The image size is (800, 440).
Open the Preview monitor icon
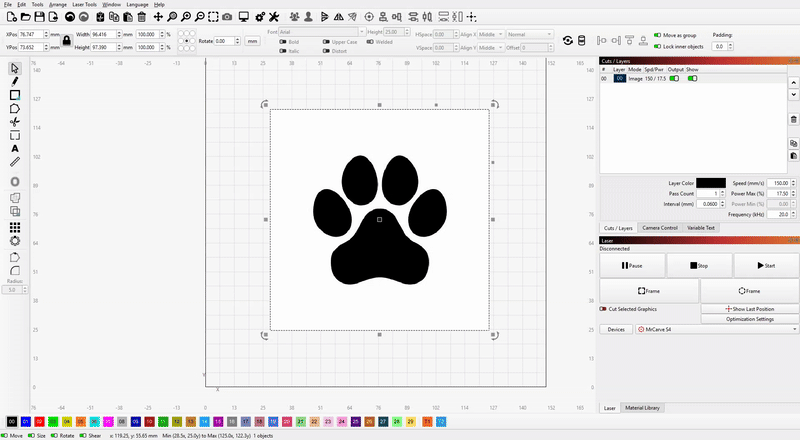pos(246,18)
